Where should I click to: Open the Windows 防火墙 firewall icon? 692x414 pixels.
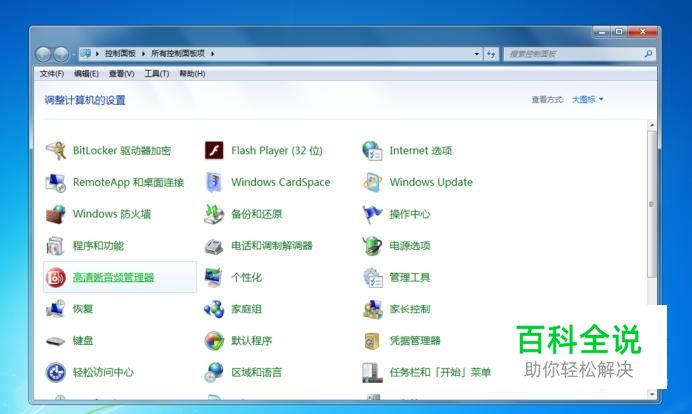pyautogui.click(x=56, y=214)
